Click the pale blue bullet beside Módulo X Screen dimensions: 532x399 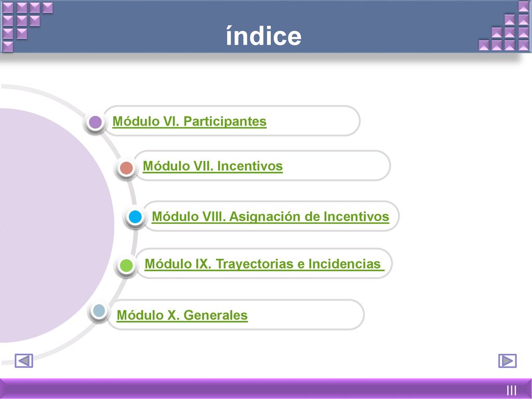pos(99,311)
